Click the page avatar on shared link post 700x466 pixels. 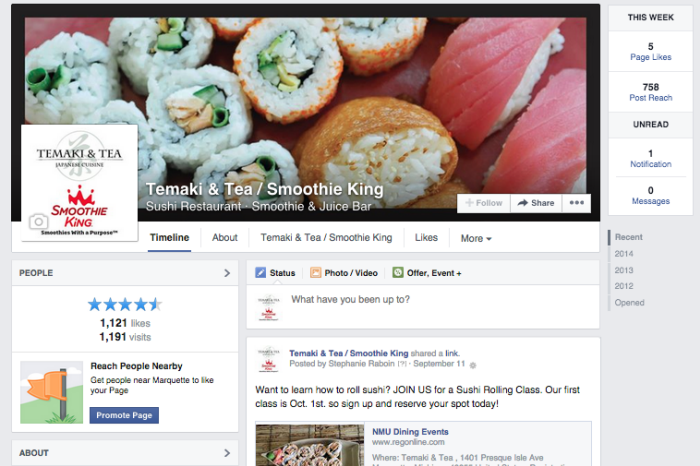[269, 359]
